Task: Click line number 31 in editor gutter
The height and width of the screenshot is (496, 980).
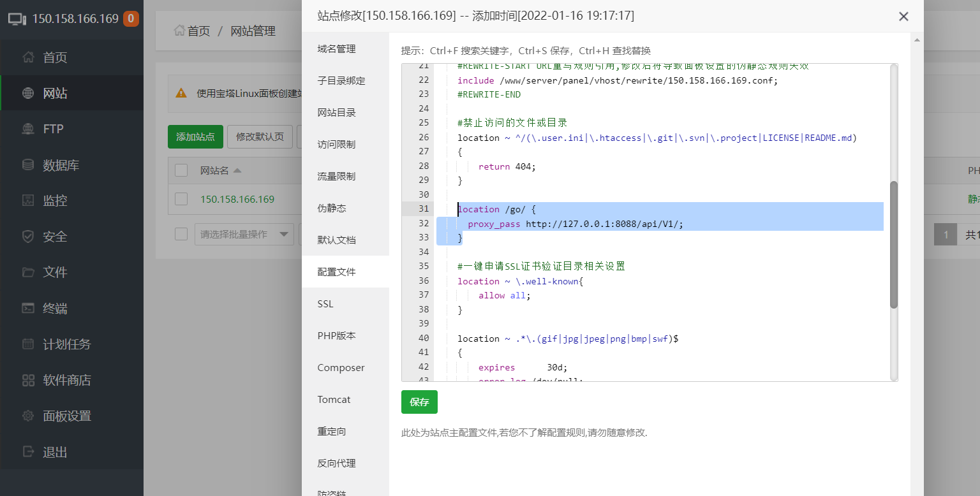Action: pos(424,209)
